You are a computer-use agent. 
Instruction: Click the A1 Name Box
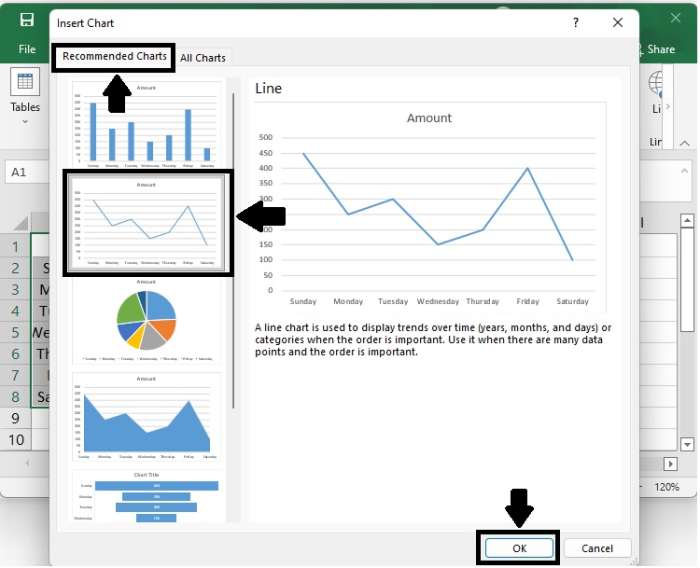[27, 172]
